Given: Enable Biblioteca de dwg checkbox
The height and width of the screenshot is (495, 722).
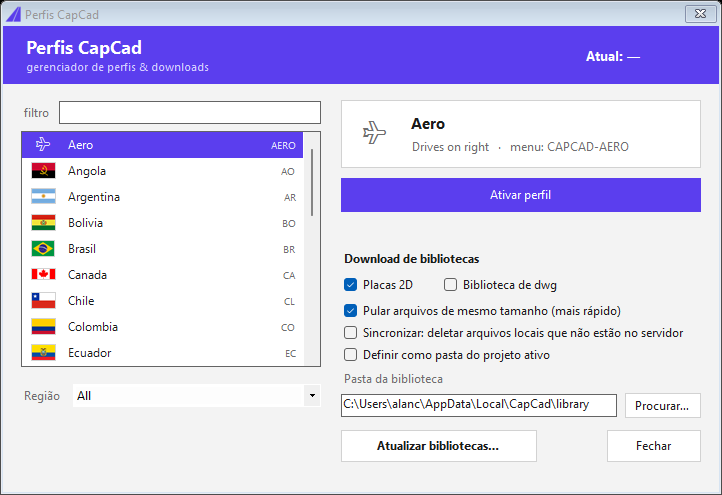Looking at the screenshot, I should (x=450, y=285).
